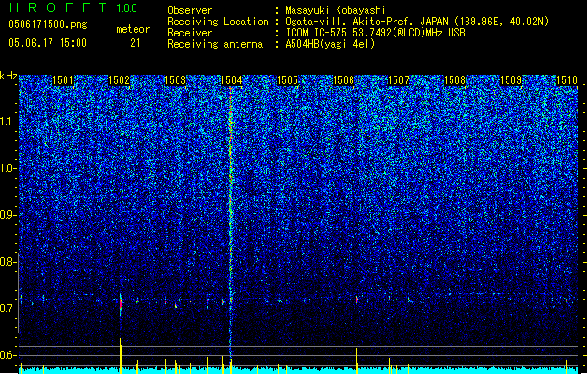
Task: Click the 1.1 kHz axis label
Action: [x=7, y=122]
